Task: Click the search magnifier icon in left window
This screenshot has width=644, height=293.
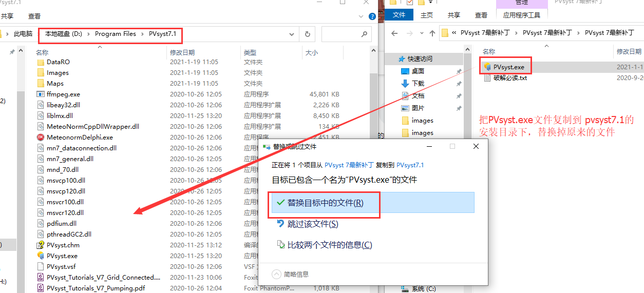Action: [364, 34]
